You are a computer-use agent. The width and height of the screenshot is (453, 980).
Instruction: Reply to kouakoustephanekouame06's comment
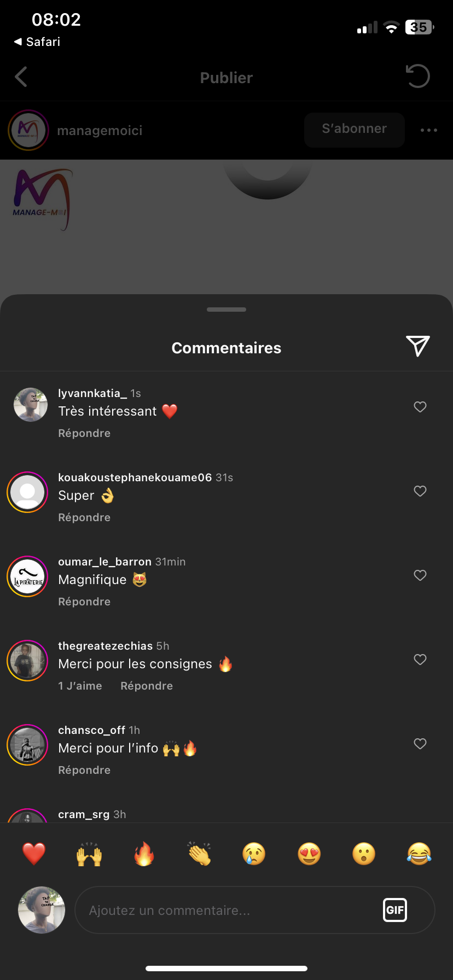(x=84, y=517)
